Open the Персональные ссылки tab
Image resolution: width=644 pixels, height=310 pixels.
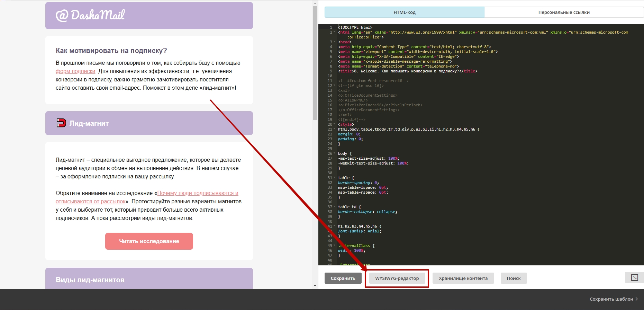click(564, 12)
